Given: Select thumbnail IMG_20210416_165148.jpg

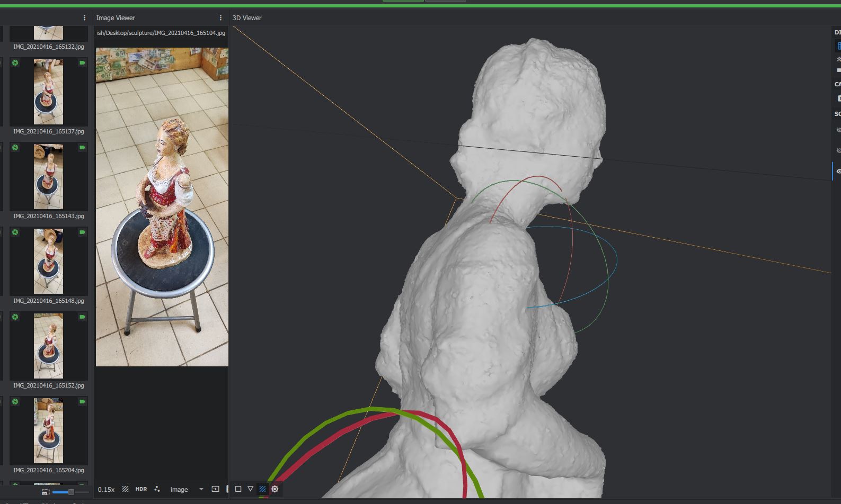Looking at the screenshot, I should coord(48,261).
